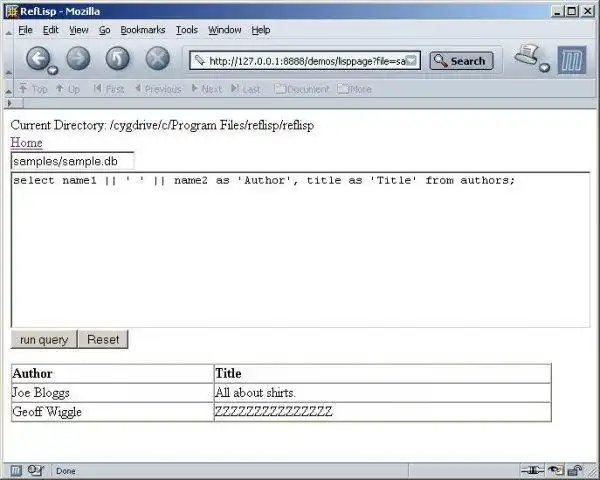Click the All about shirts cell
Image resolution: width=600 pixels, height=480 pixels.
(383, 393)
